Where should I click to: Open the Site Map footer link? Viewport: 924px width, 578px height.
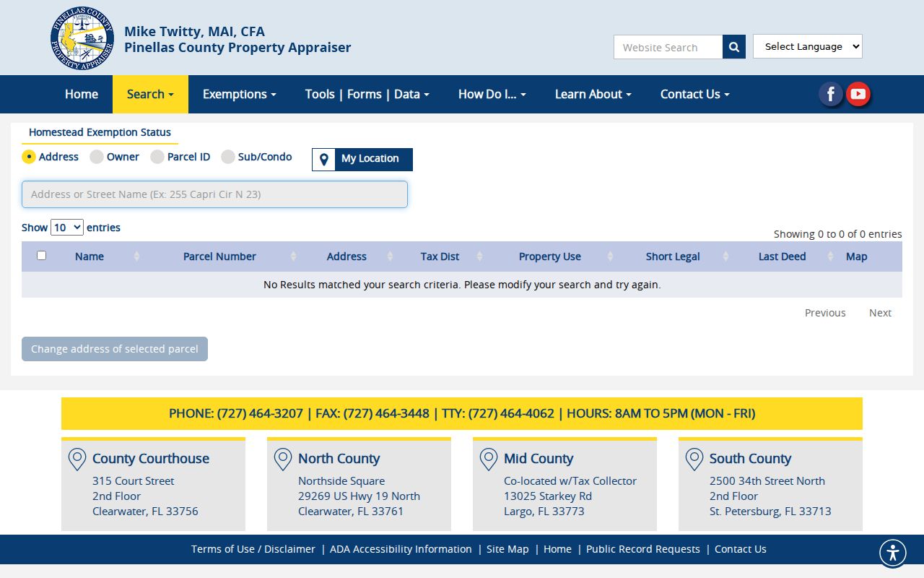point(507,549)
